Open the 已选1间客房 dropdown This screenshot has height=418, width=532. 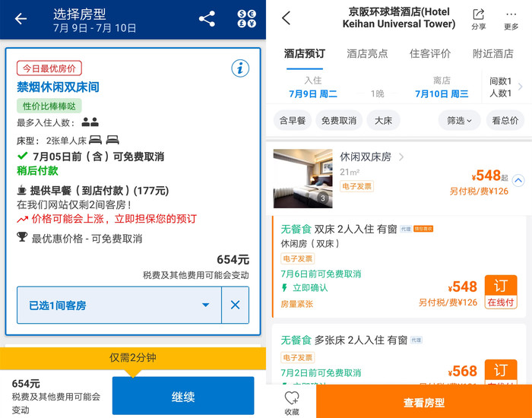point(119,305)
